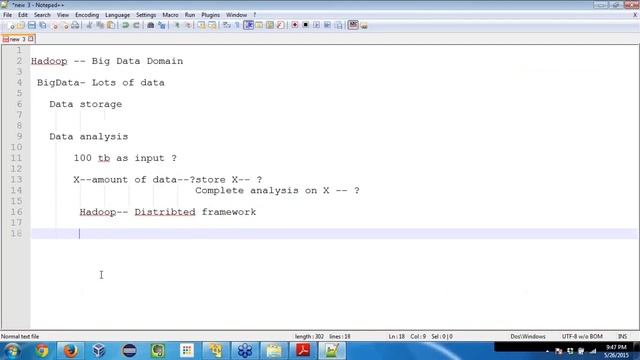Click the misspelled word 'Distribted'

[165, 212]
